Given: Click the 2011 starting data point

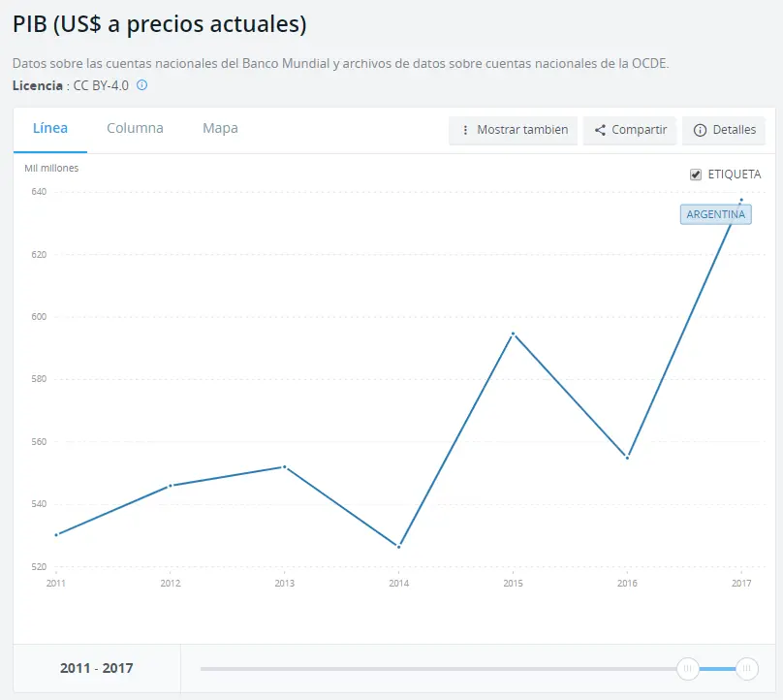Looking at the screenshot, I should click(56, 534).
